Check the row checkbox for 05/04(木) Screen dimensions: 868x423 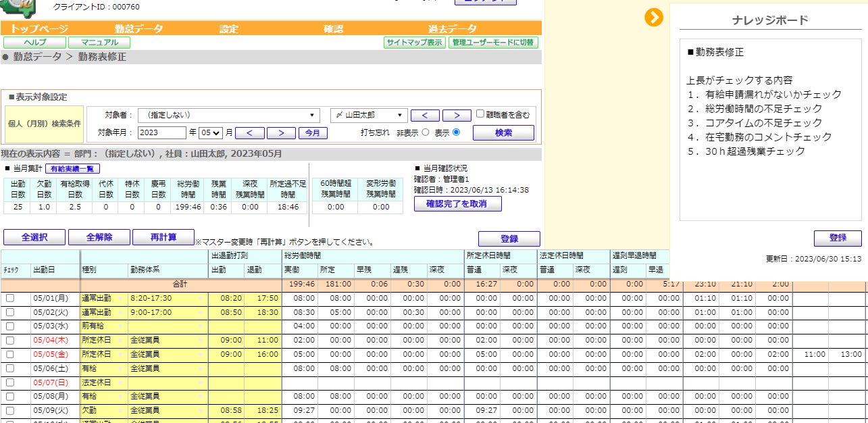(x=9, y=340)
